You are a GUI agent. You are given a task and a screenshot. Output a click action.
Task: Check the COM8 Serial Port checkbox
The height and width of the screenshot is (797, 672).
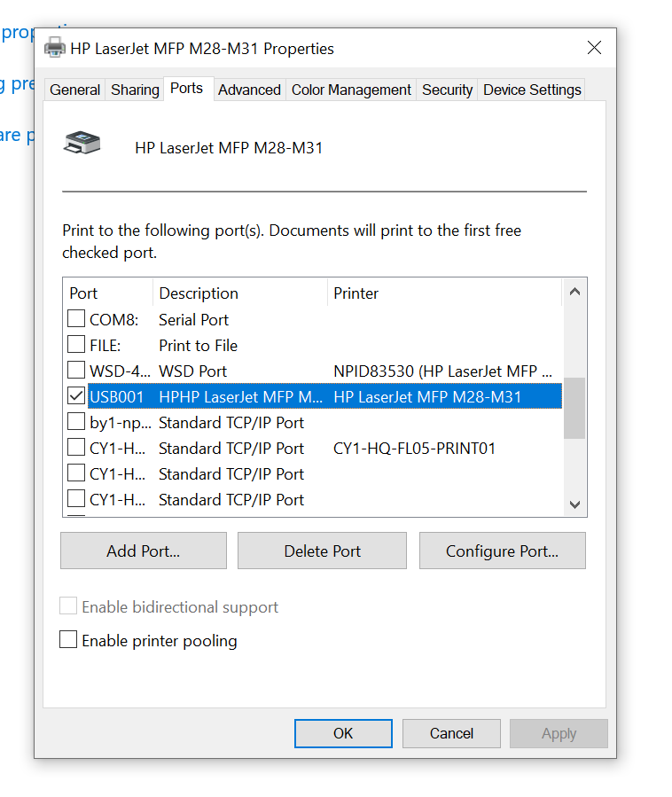[75, 319]
